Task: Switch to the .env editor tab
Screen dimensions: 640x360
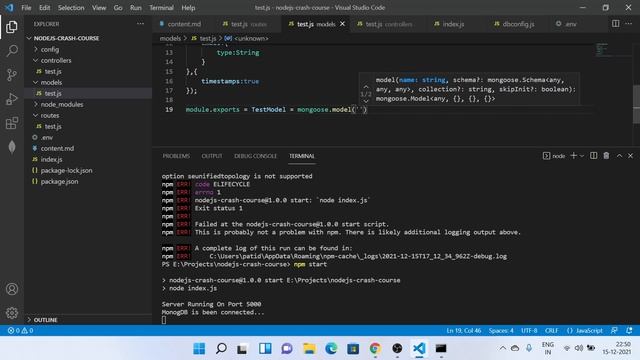Action: (x=570, y=24)
